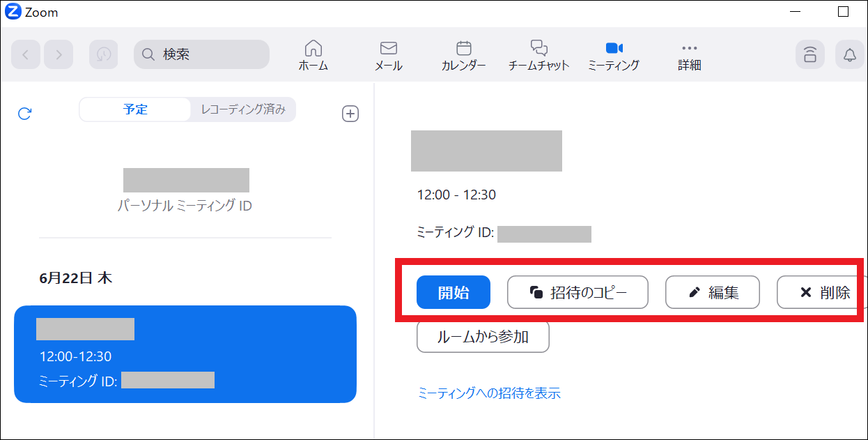Open the notifications bell icon
The image size is (868, 440).
click(x=849, y=54)
